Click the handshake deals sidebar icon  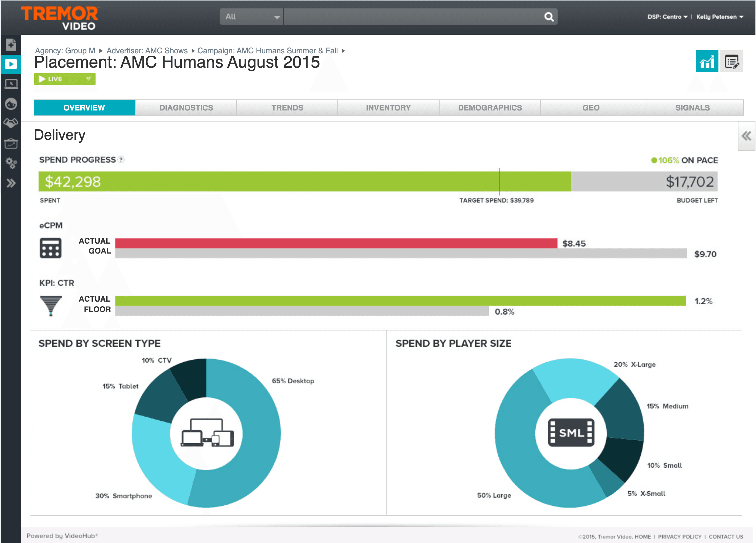point(11,123)
